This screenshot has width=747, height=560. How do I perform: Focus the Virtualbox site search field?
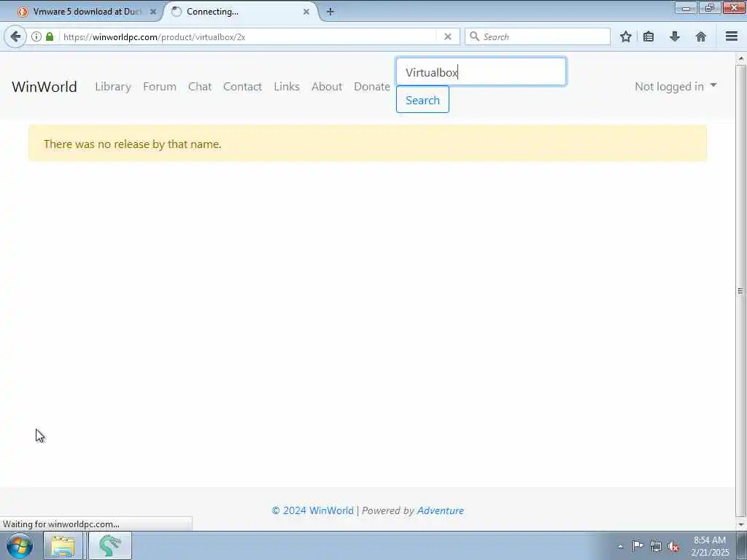[481, 72]
